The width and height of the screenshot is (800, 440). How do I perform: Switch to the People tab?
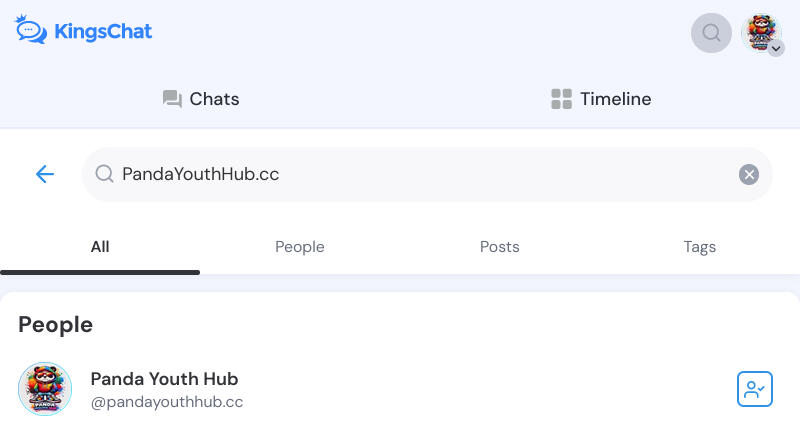click(x=299, y=247)
